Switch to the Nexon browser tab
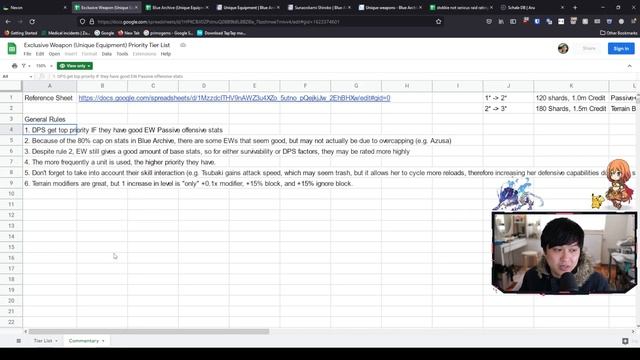The width and height of the screenshot is (640, 360). tap(35, 7)
